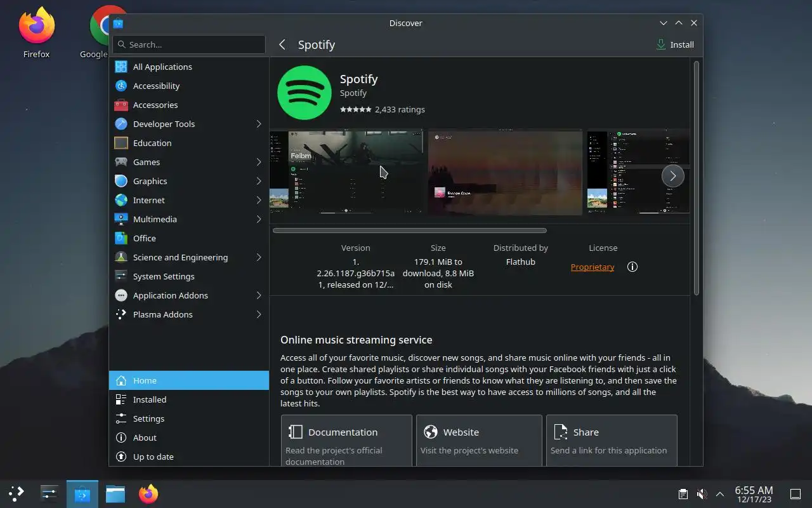Click the vertical page scrollbar
Image resolution: width=812 pixels, height=508 pixels.
pyautogui.click(x=696, y=178)
